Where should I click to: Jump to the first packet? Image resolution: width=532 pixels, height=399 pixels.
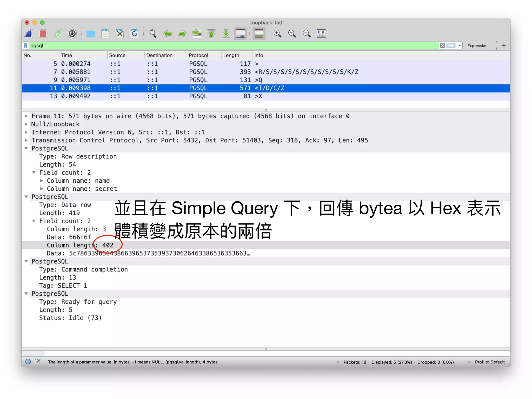click(x=211, y=34)
